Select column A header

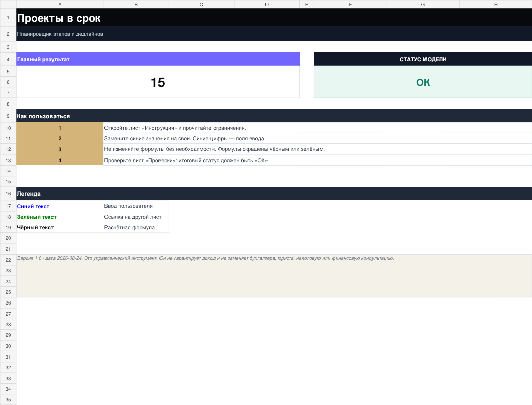click(x=60, y=4)
